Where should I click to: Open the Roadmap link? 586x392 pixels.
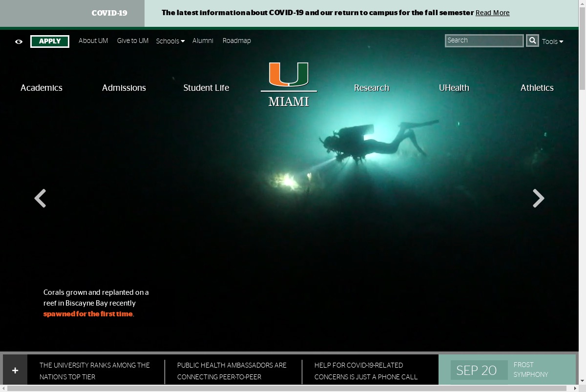pos(237,41)
